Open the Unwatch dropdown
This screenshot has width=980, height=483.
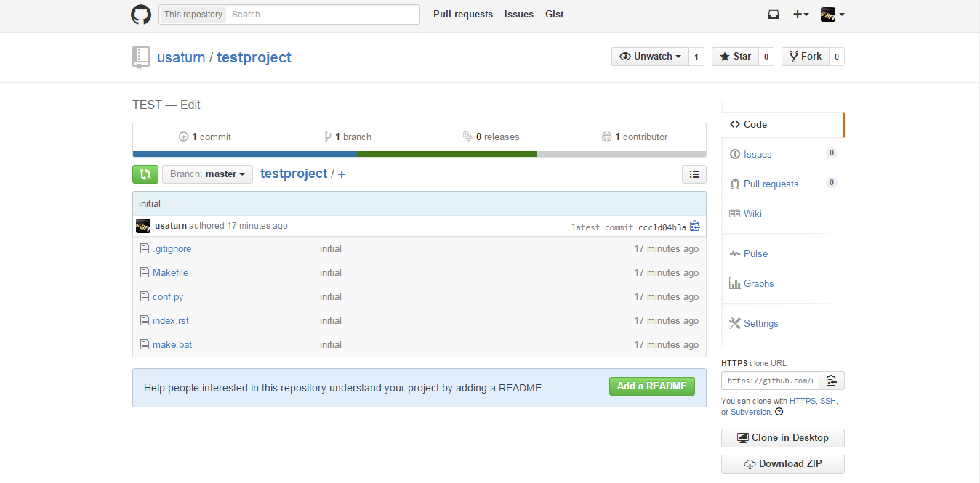click(650, 57)
